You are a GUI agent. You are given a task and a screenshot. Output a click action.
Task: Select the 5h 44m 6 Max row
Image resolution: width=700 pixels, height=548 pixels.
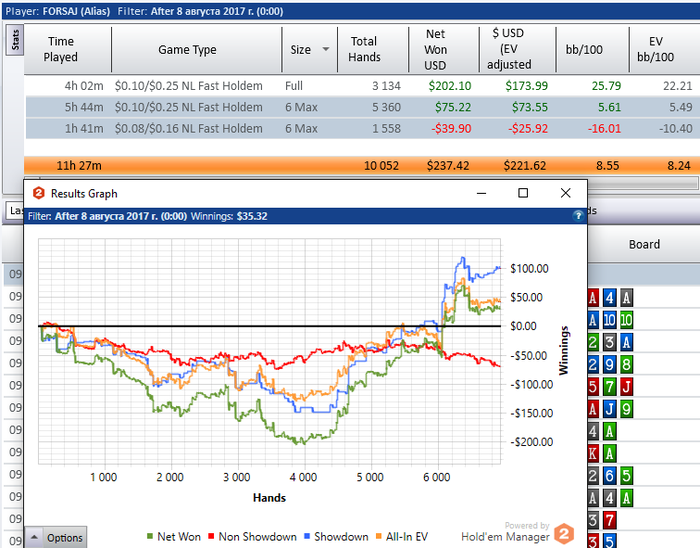tap(362, 107)
